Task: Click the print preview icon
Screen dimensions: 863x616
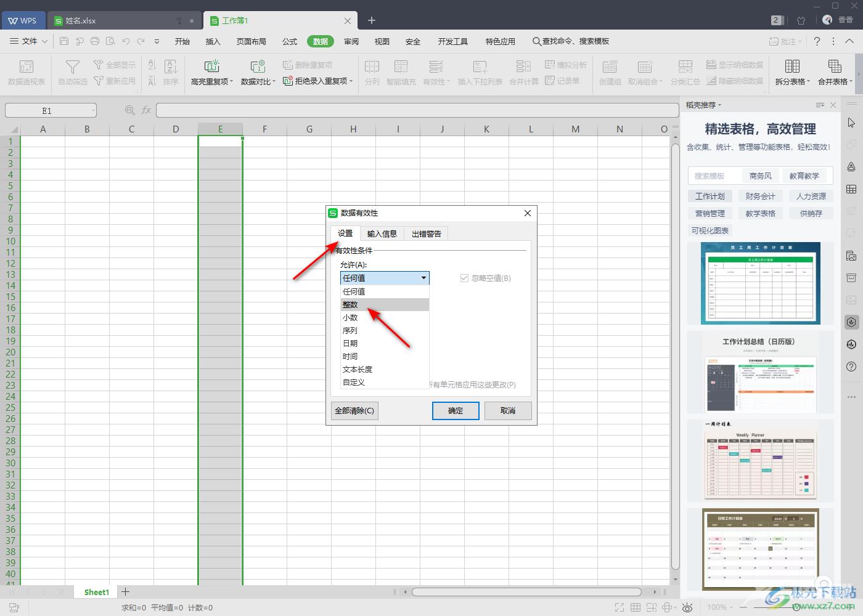Action: 110,41
